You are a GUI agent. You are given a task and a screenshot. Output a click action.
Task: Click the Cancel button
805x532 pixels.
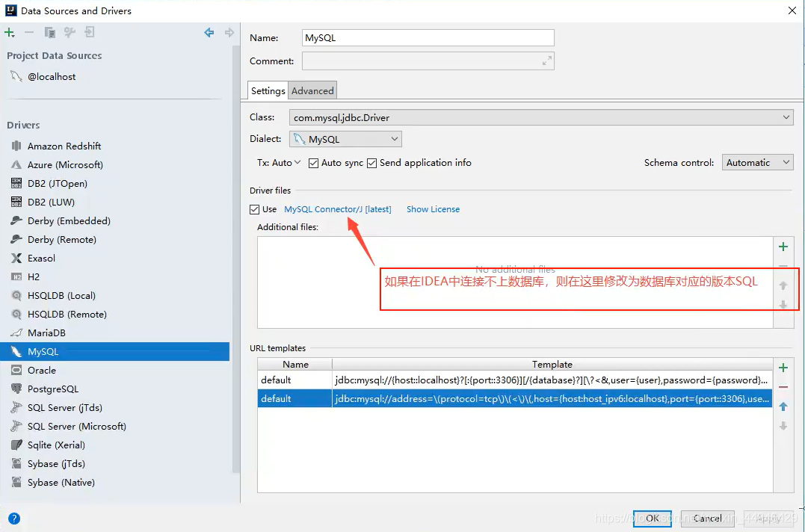point(707,519)
